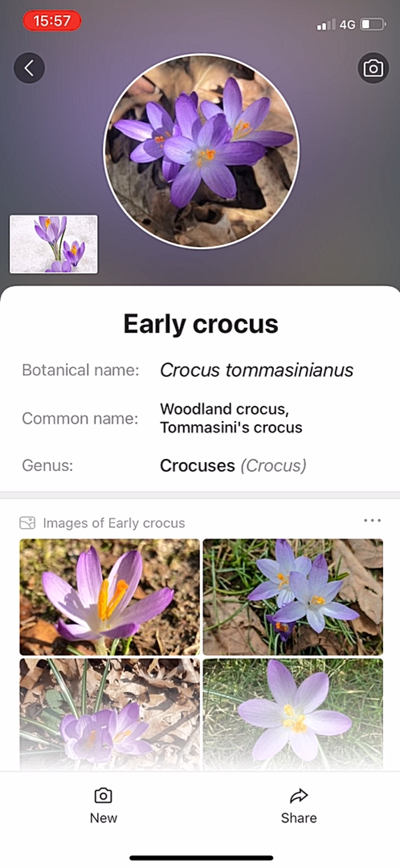Tap the New label in bottom bar
The height and width of the screenshot is (868, 400).
(103, 818)
